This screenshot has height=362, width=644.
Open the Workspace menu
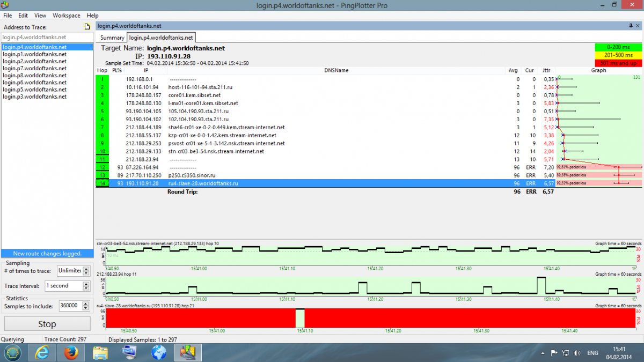pyautogui.click(x=66, y=16)
